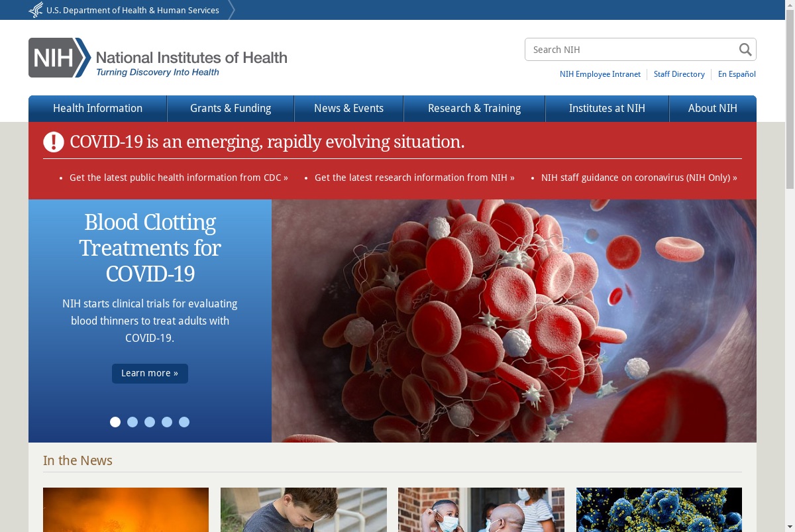Click the HHS eagle logo icon
Screen dimensions: 795x532
[x=36, y=10]
